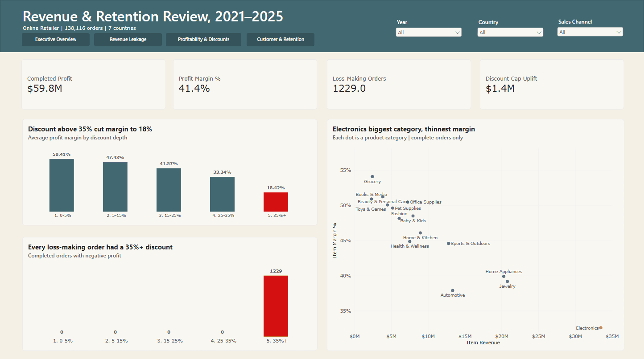Expand the Sales Channel dropdown

pos(590,32)
